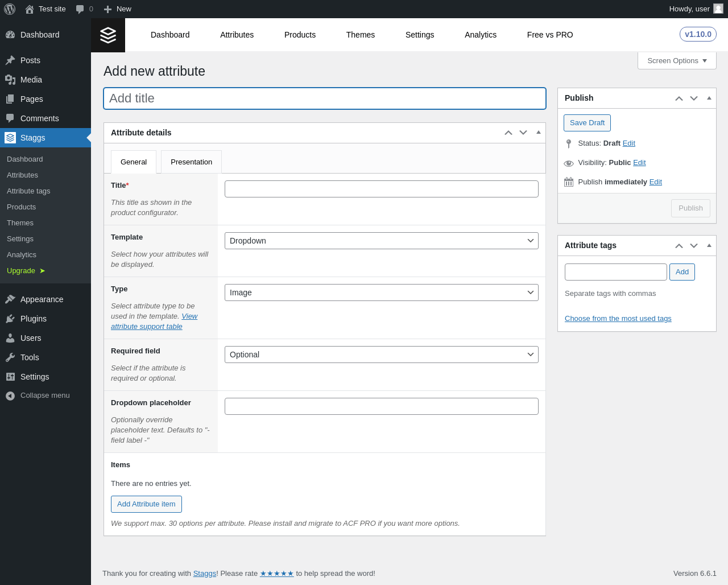Open Plugins via its plug icon
The image size is (728, 585).
[10, 319]
